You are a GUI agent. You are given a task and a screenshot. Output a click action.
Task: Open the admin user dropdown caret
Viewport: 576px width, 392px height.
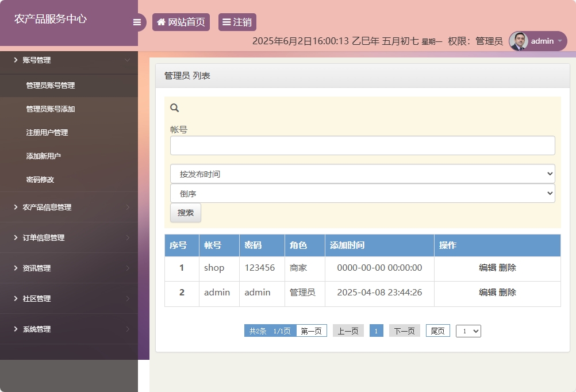559,41
